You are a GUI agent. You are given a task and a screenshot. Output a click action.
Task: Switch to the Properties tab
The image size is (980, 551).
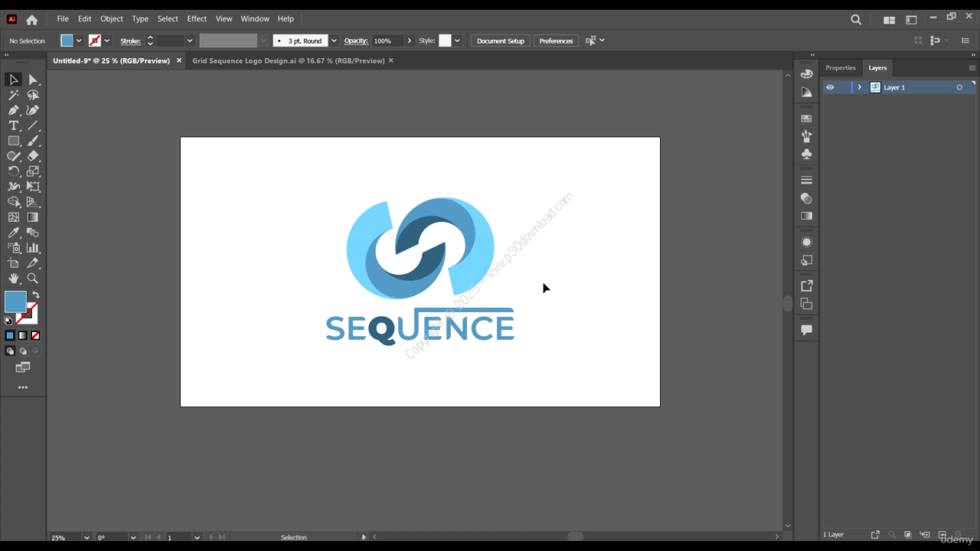pos(840,67)
